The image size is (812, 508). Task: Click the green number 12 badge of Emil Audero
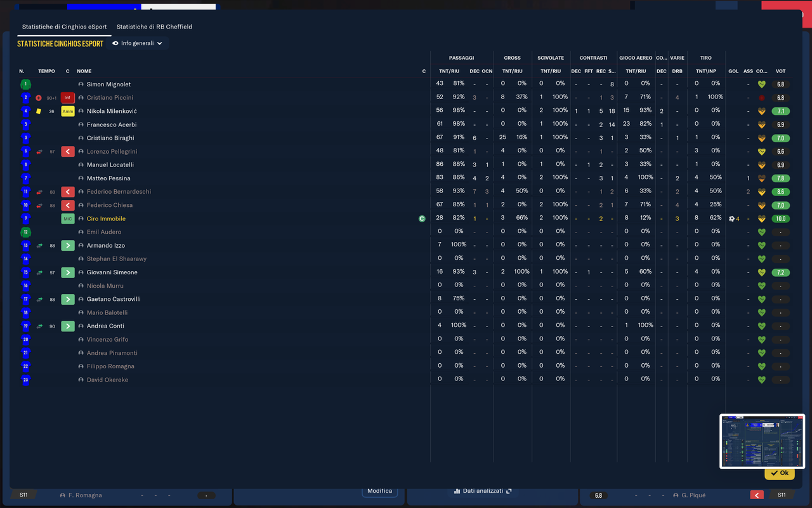[x=25, y=232]
